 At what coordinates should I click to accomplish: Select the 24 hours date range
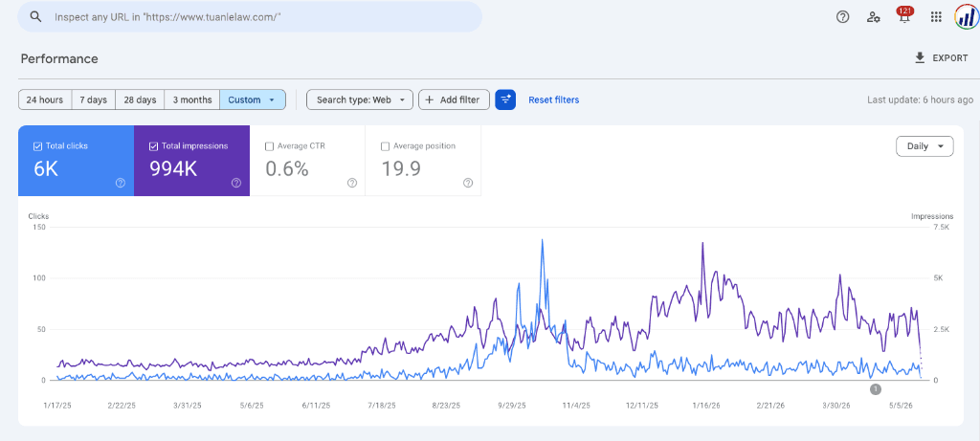[45, 99]
